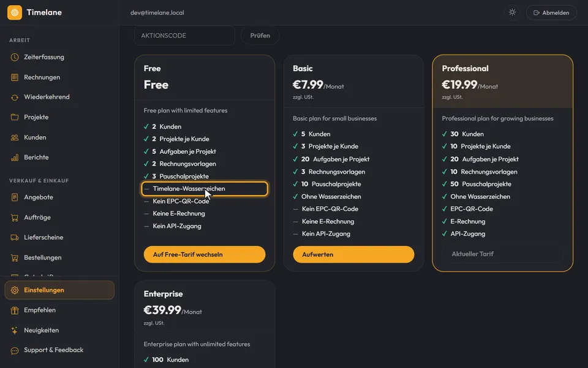
Task: Click Auf Free-Tarif wechseln button
Action: tap(205, 255)
